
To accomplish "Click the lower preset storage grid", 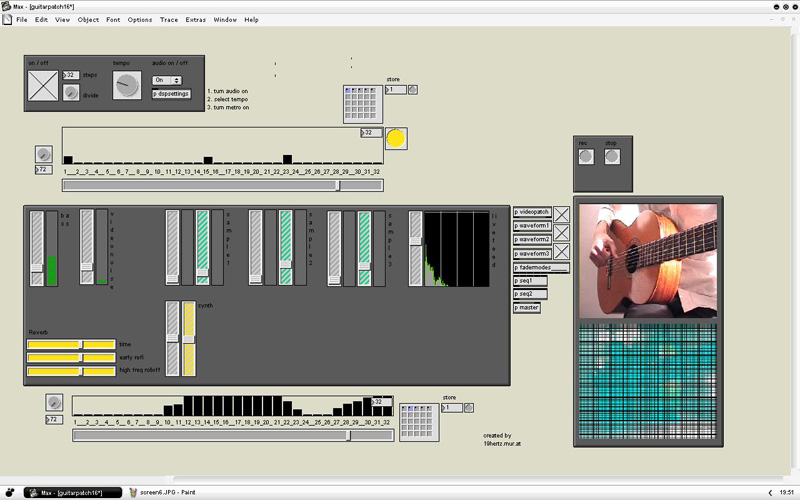I will pos(418,422).
